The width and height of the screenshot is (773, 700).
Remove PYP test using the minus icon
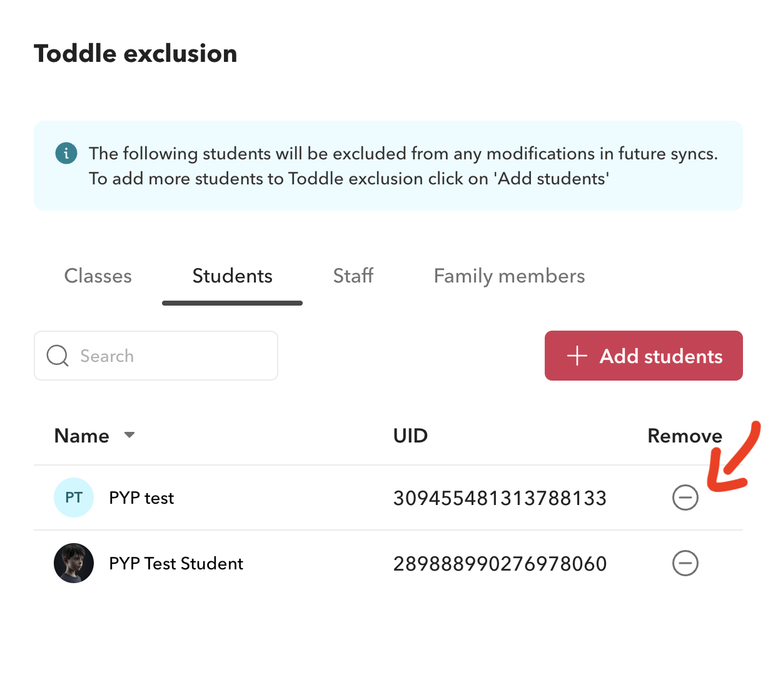coord(685,497)
